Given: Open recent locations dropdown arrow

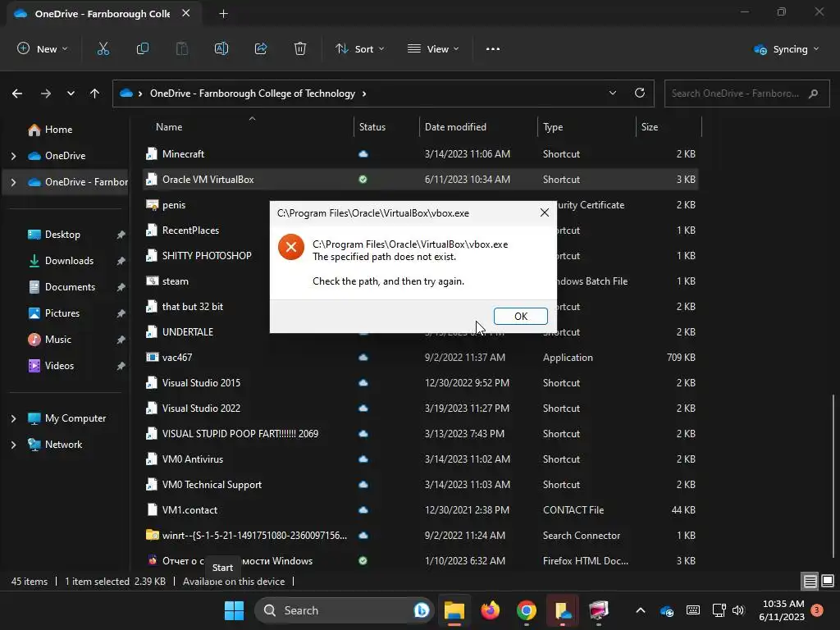Looking at the screenshot, I should click(71, 94).
